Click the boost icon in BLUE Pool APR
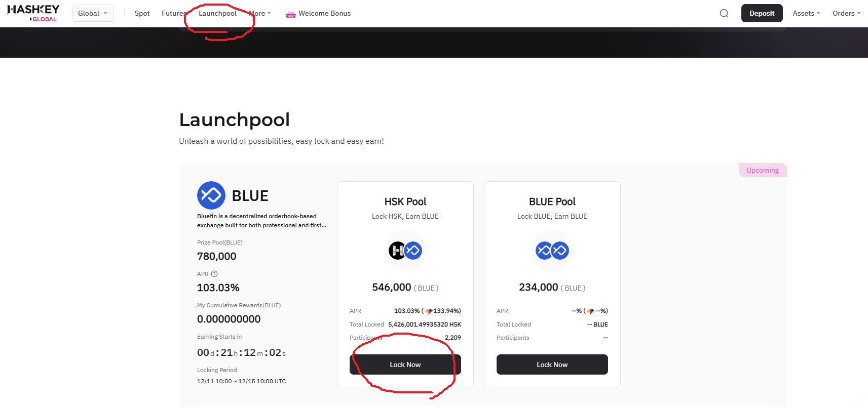Viewport: 868px width, 407px height. point(590,311)
